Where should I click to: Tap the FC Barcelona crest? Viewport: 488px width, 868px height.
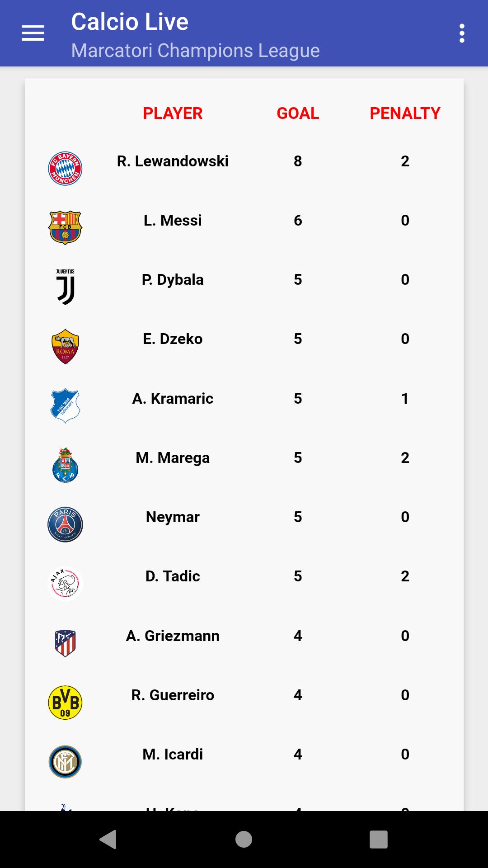(x=65, y=227)
